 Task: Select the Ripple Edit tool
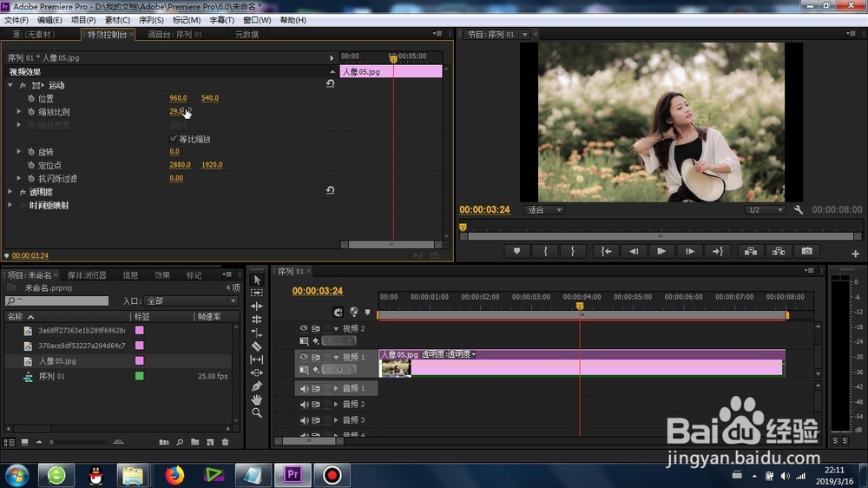(x=257, y=306)
